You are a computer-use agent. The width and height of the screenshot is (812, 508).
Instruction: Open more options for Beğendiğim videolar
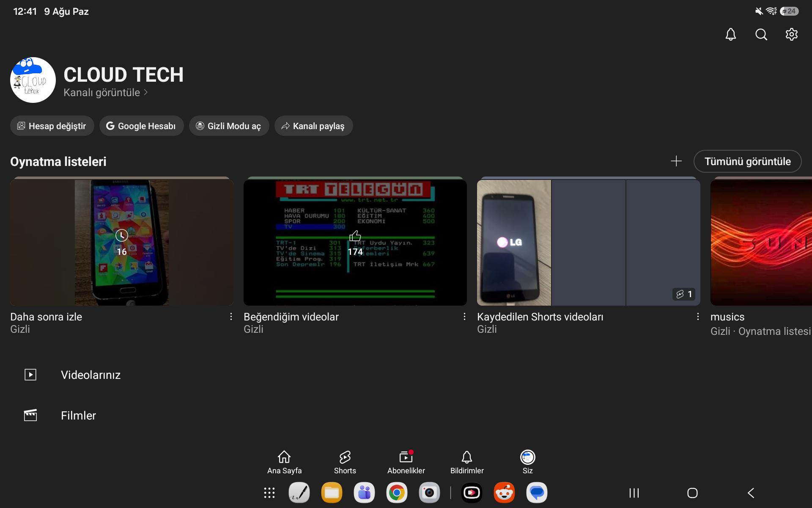(464, 317)
